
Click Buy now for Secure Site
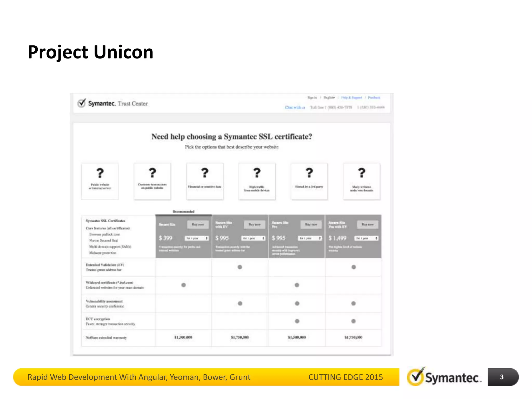click(198, 224)
